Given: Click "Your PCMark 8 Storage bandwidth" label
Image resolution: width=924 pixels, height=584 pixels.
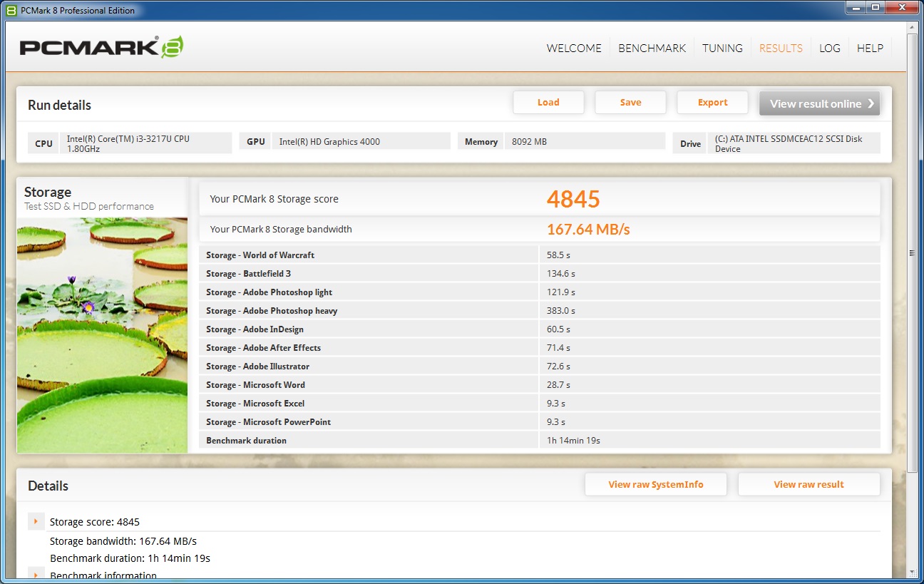Looking at the screenshot, I should click(x=281, y=230).
